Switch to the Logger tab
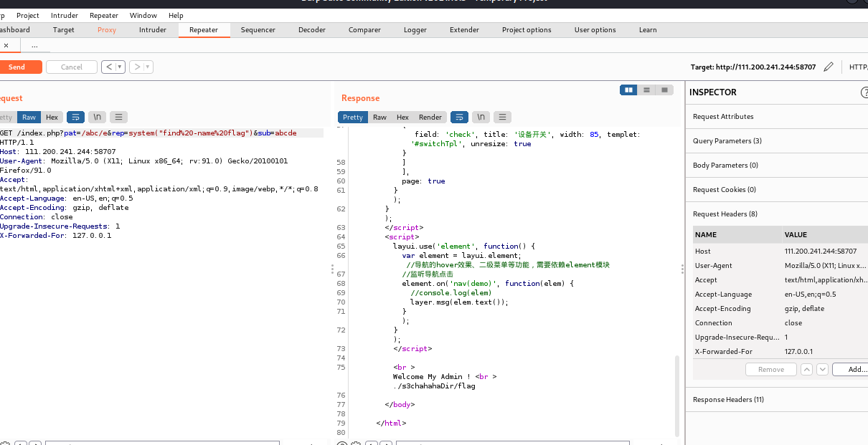 click(x=415, y=30)
